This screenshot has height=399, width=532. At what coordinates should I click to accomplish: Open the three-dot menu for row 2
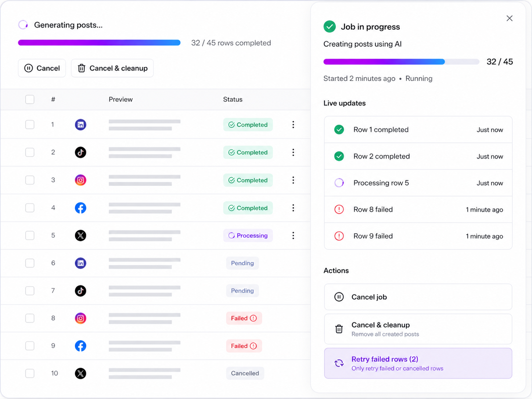pyautogui.click(x=293, y=152)
